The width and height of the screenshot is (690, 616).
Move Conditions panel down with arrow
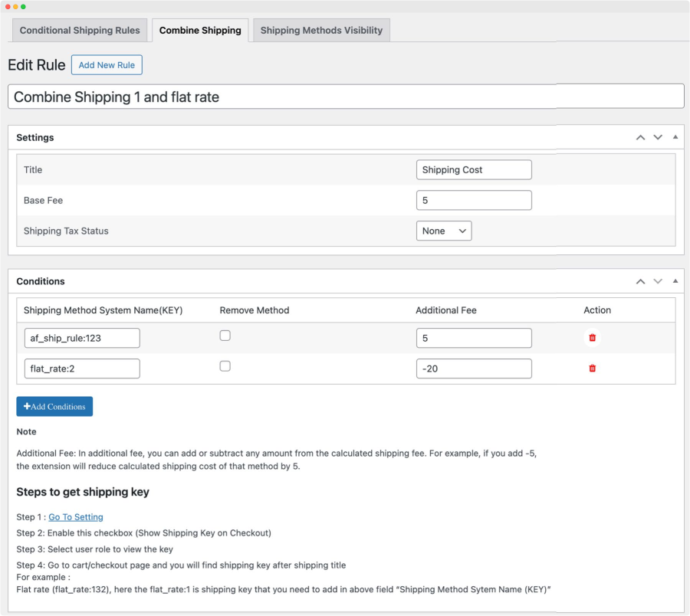coord(658,281)
